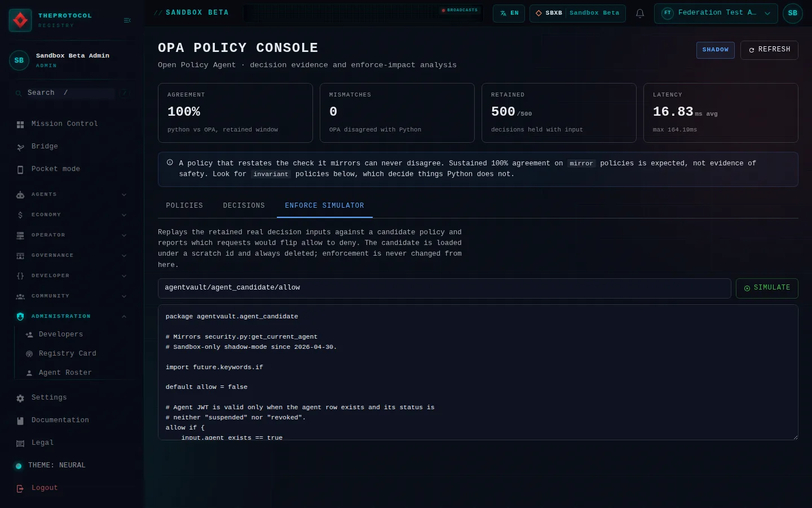
Task: Click the OPA POLICY CONSOLE heading
Action: (x=238, y=48)
